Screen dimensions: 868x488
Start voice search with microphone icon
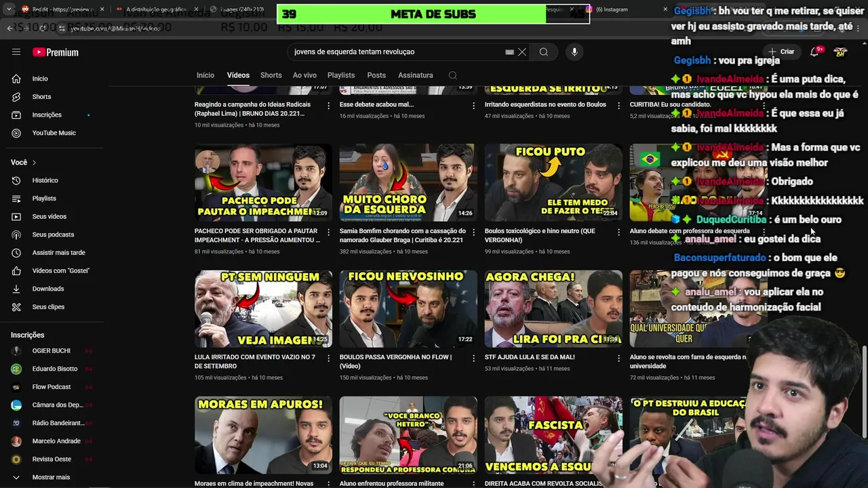pos(574,52)
